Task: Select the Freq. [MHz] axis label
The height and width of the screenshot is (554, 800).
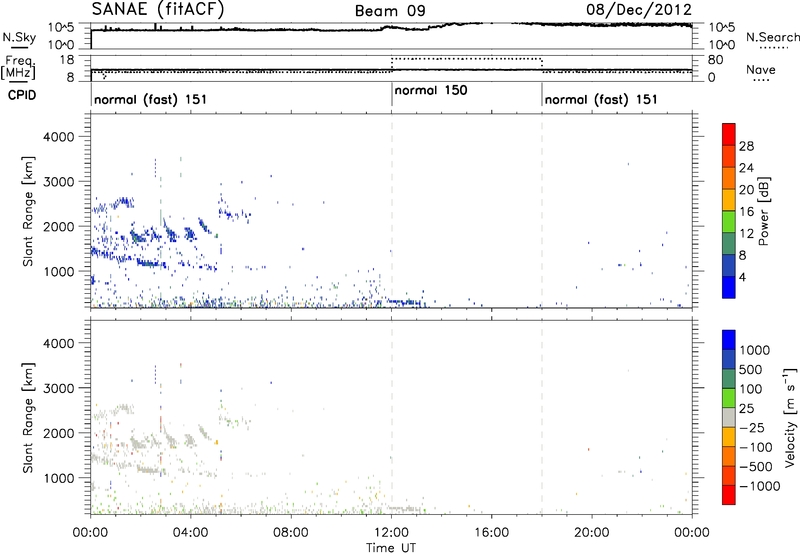Action: point(19,68)
